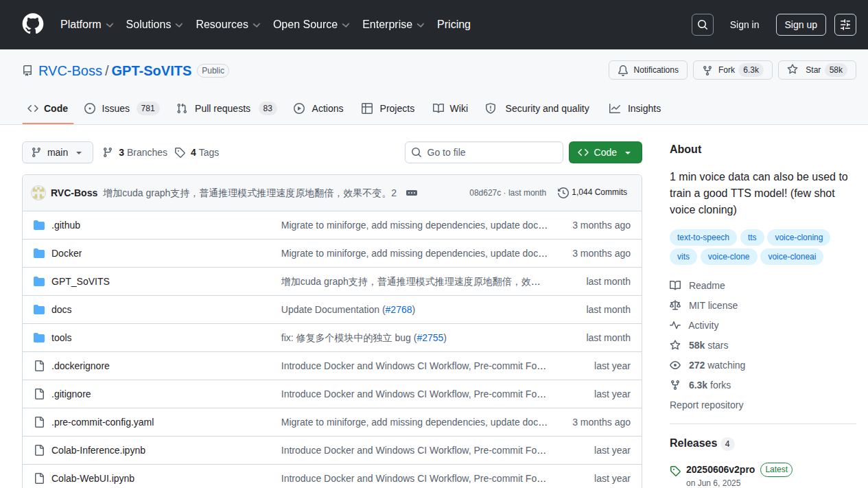
Task: Click the .github folder icon
Action: [x=39, y=225]
